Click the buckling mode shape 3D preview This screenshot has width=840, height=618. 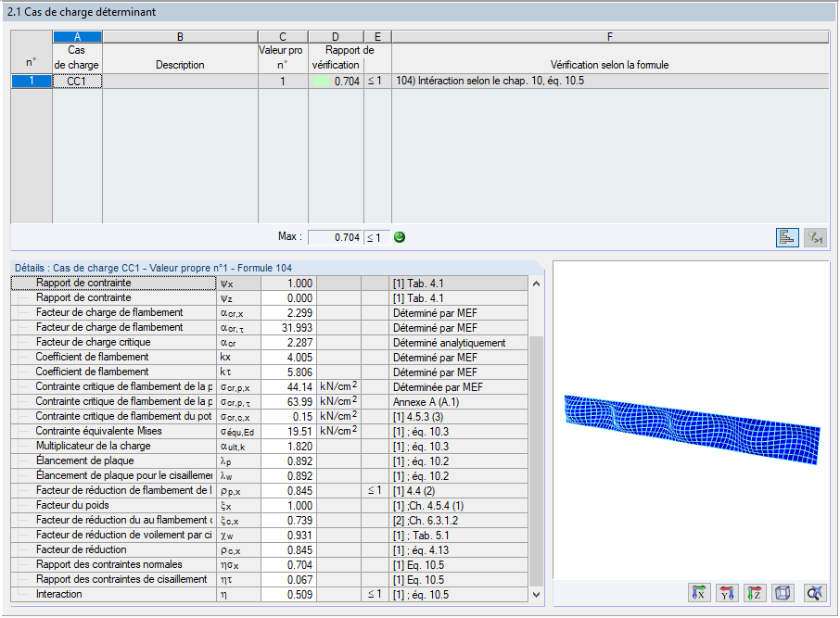[x=692, y=430]
